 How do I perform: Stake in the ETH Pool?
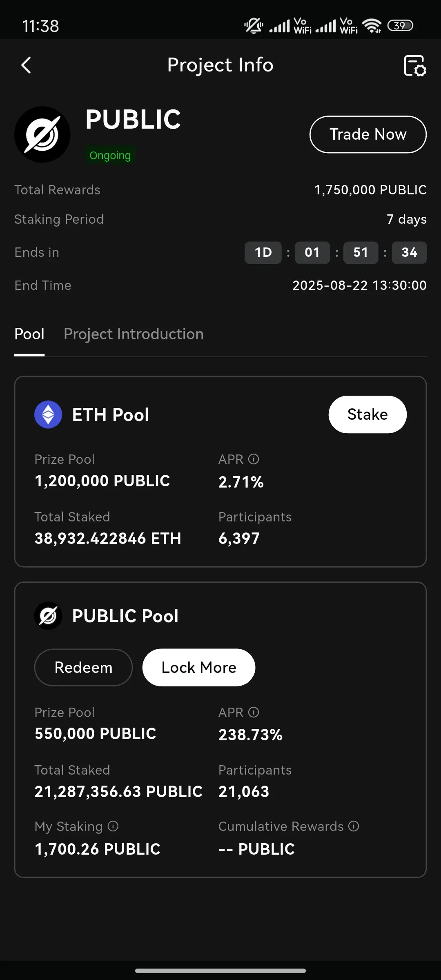tap(367, 414)
